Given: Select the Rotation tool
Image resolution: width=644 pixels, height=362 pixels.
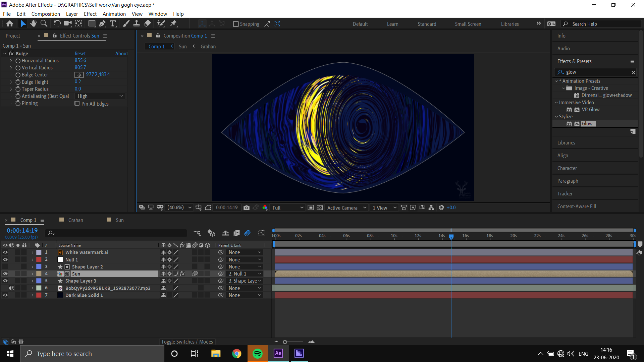Looking at the screenshot, I should click(57, 24).
